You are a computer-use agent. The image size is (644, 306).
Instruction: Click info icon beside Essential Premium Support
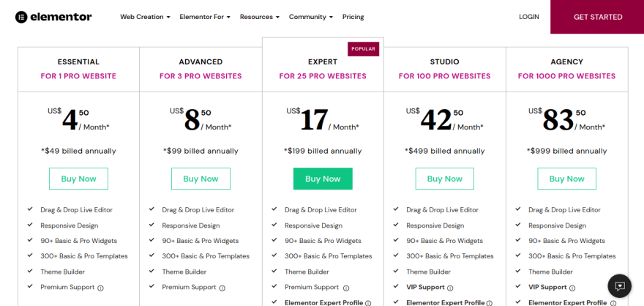pyautogui.click(x=101, y=288)
